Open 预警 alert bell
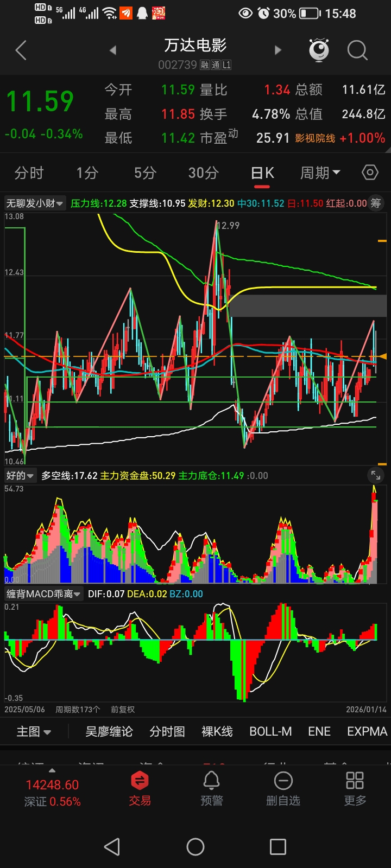The height and width of the screenshot is (868, 391). coord(211,788)
